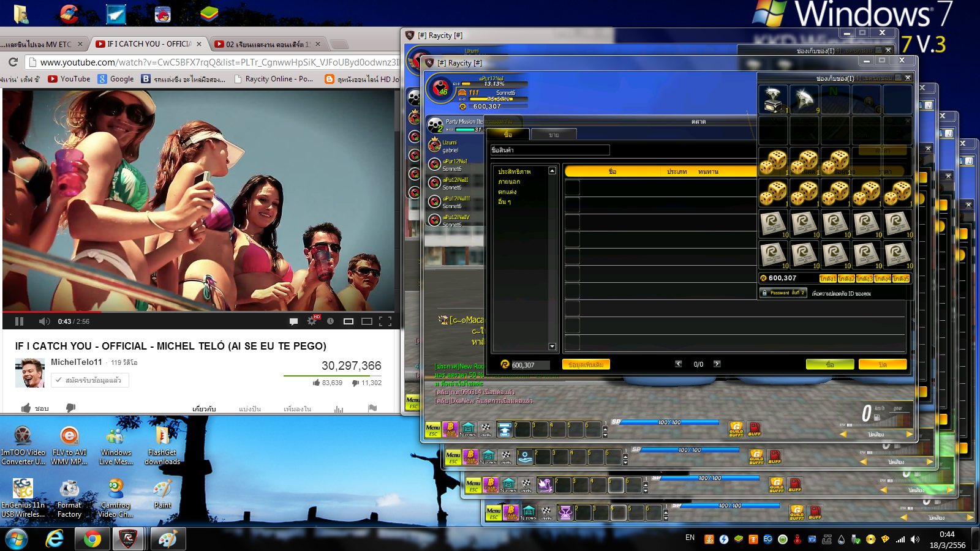The image size is (980, 551).
Task: Open Windows Start menu
Action: pyautogui.click(x=17, y=539)
